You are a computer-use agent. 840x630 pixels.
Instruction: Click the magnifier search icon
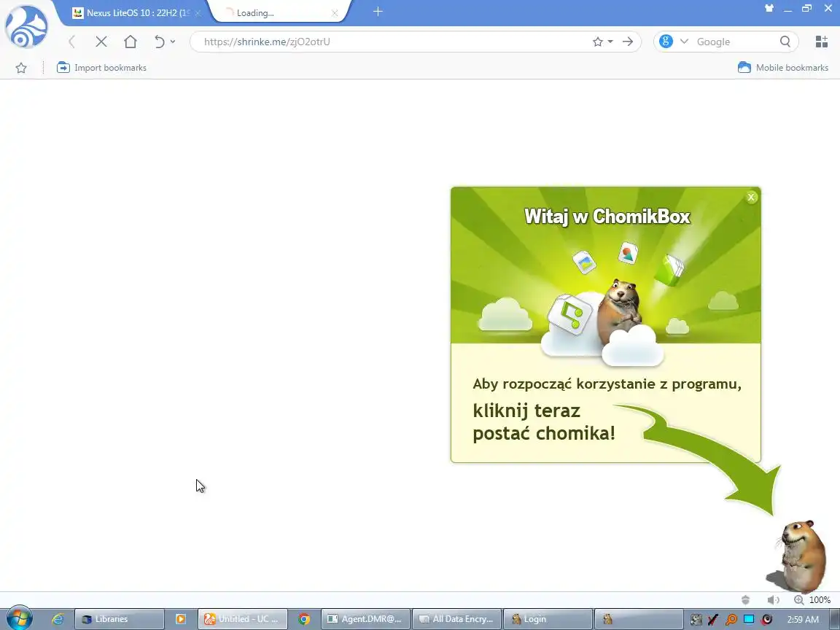785,42
